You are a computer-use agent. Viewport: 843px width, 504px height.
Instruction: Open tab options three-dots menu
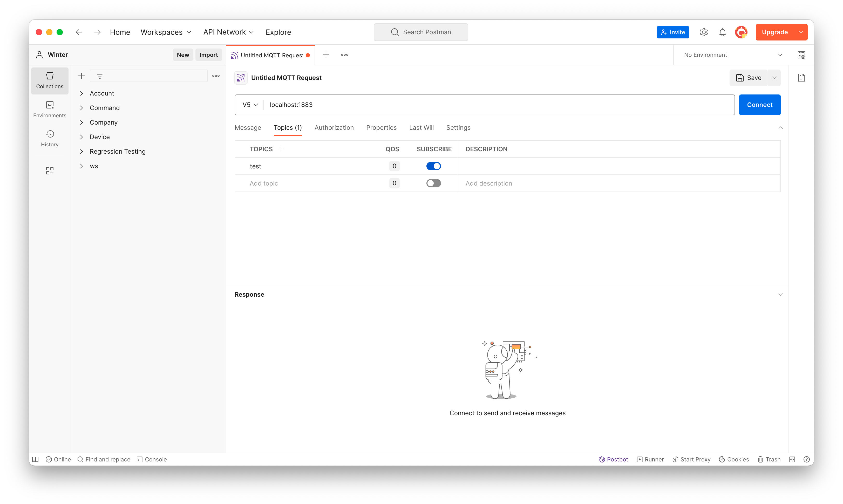click(344, 55)
